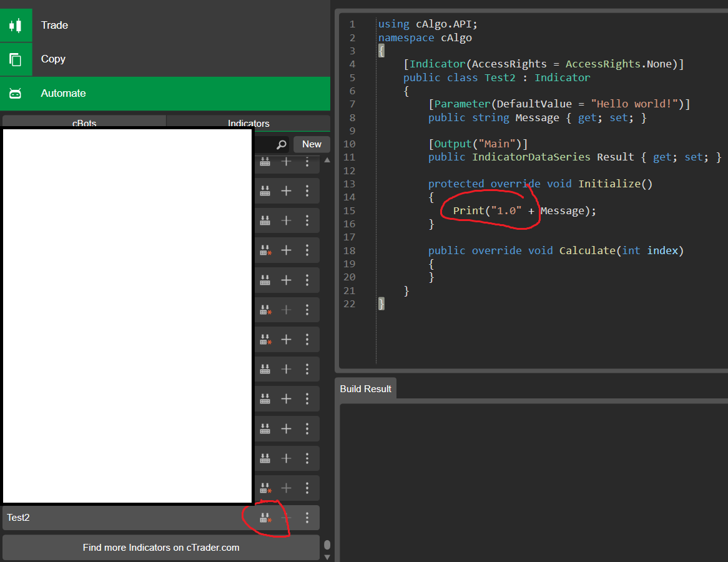This screenshot has height=562, width=728.
Task: Click 'public string Message' declaration line
Action: [537, 117]
